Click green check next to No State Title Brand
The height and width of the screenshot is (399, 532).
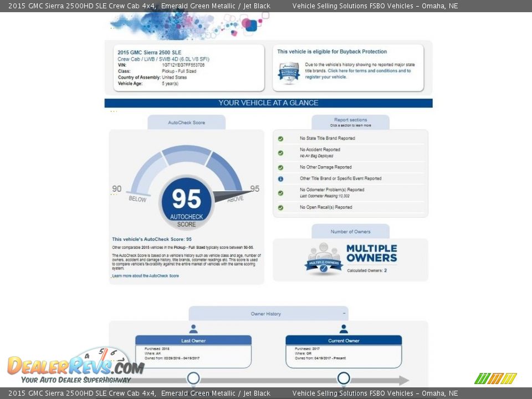click(x=280, y=139)
